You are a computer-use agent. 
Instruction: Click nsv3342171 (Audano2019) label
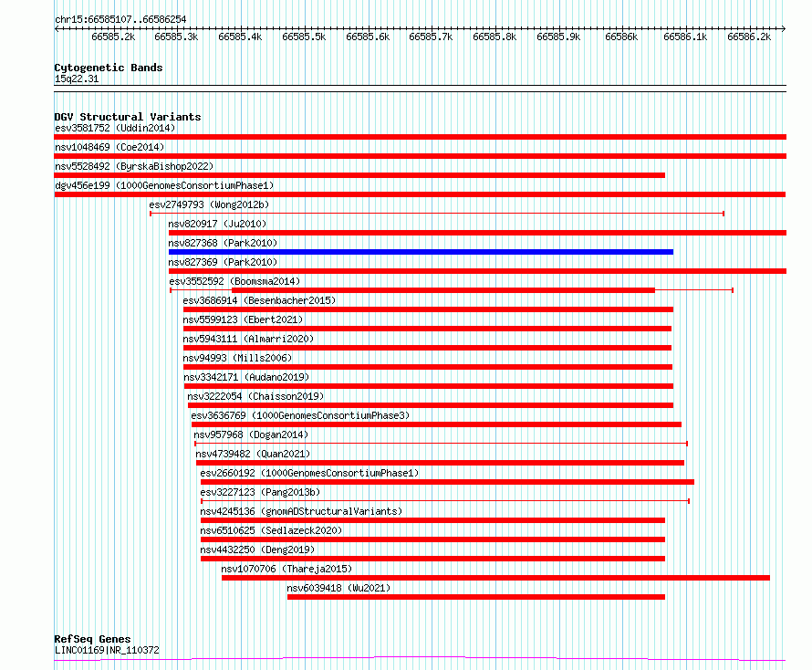(246, 377)
